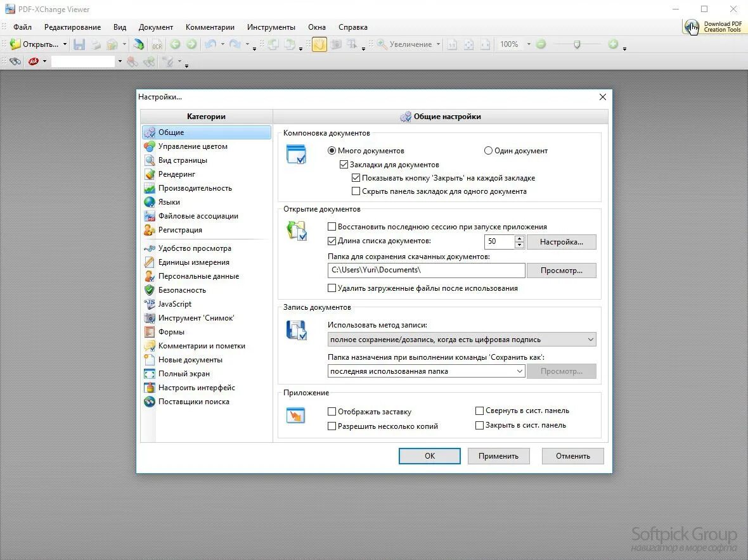Click the scan-to-PDF scanner icon

(x=139, y=44)
